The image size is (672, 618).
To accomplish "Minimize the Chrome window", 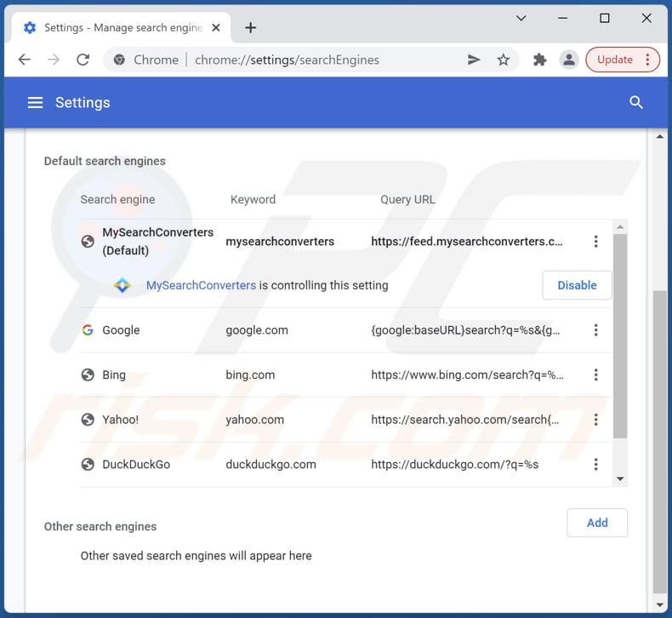I will click(x=563, y=19).
